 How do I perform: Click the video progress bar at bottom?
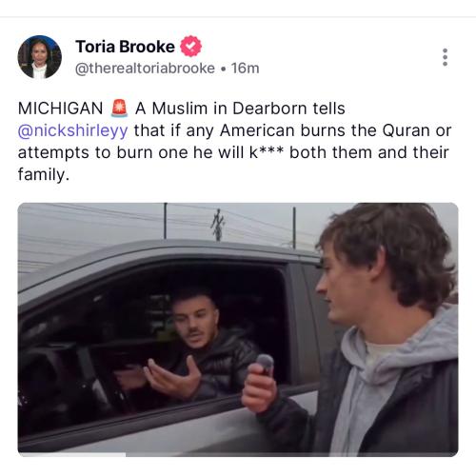click(x=238, y=454)
